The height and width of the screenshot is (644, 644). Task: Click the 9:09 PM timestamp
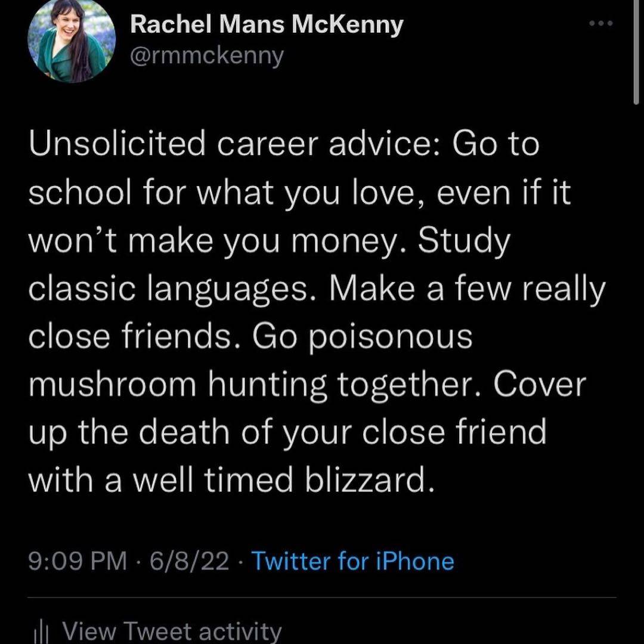tap(78, 561)
